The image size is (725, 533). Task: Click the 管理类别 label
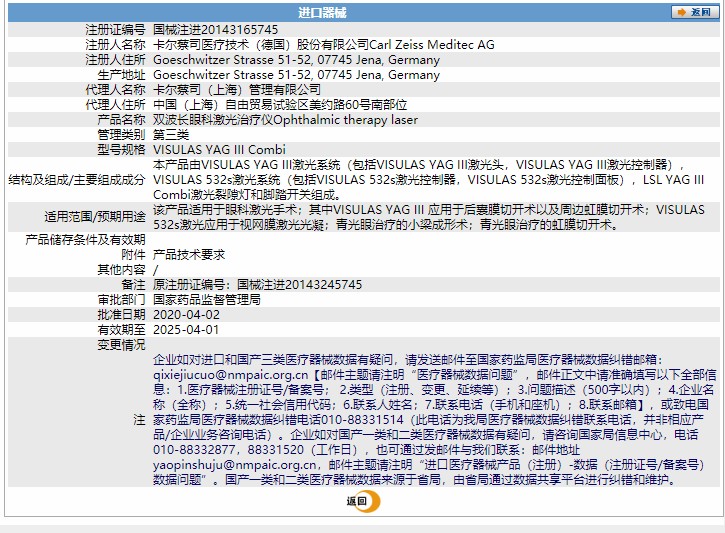coord(121,135)
